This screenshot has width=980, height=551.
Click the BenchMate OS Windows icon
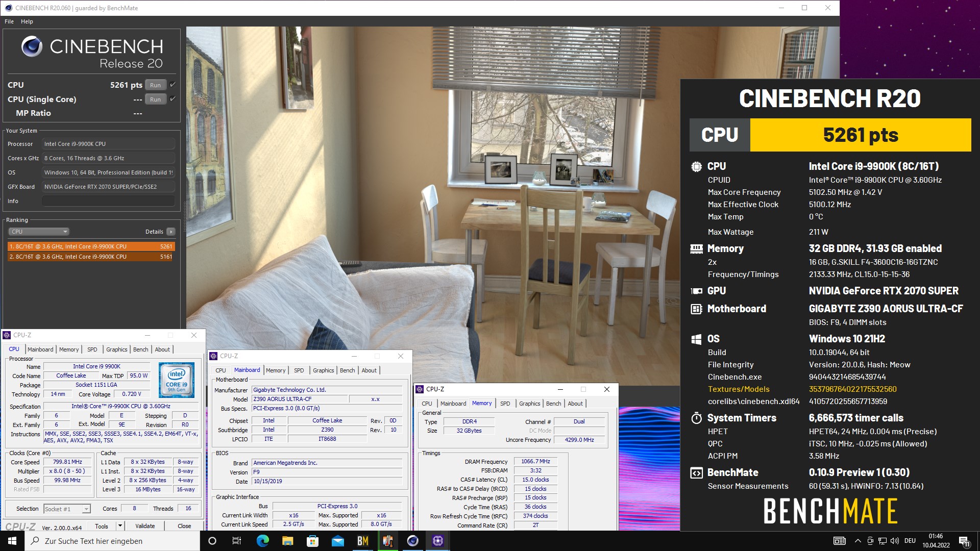[696, 339]
